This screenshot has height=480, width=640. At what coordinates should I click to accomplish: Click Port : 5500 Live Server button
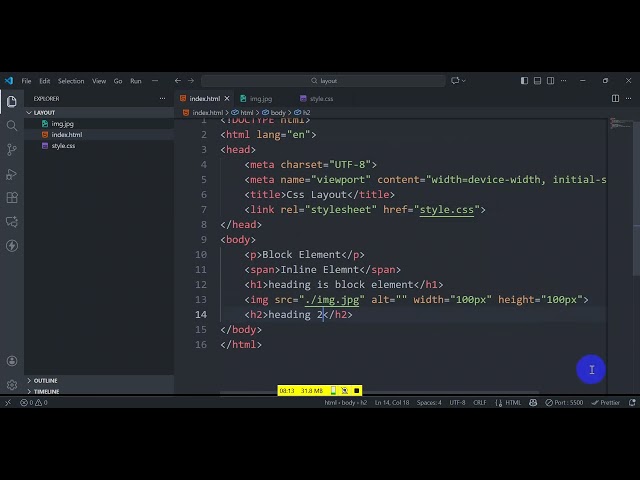point(564,402)
